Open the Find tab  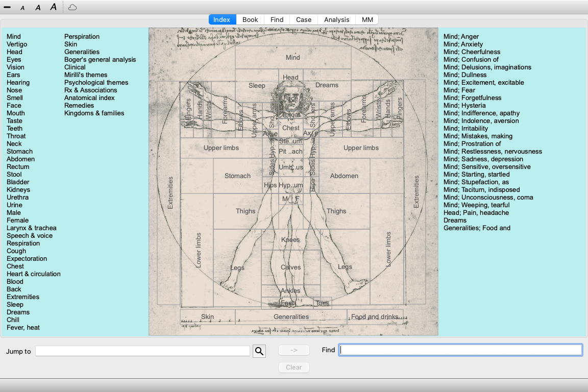coord(277,19)
